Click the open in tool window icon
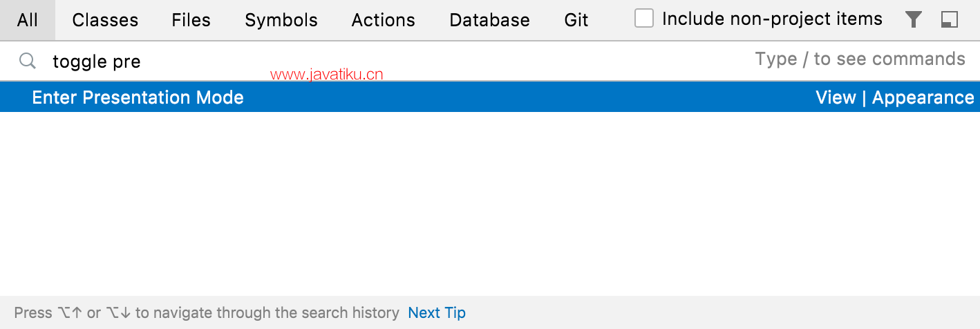Viewport: 980px width, 329px height. pos(950,20)
